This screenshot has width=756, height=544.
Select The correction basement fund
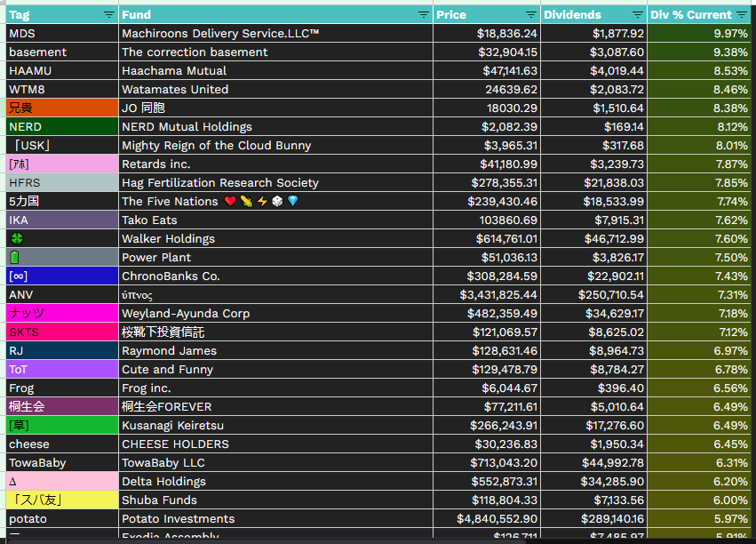pyautogui.click(x=275, y=52)
